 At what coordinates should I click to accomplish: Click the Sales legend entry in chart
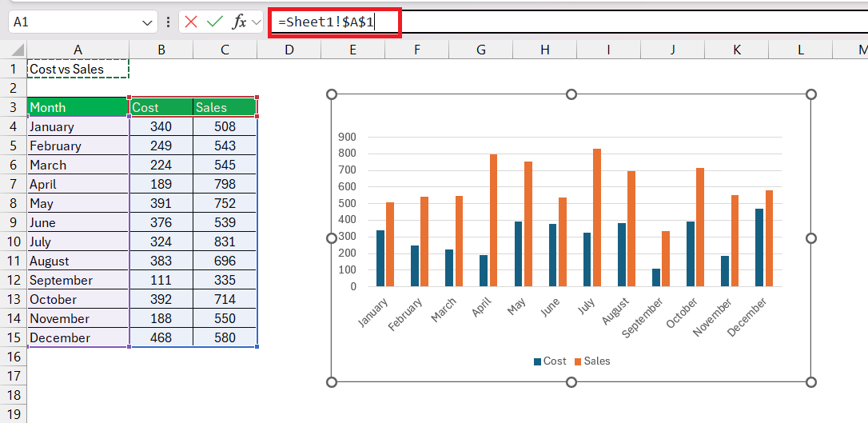coord(592,361)
